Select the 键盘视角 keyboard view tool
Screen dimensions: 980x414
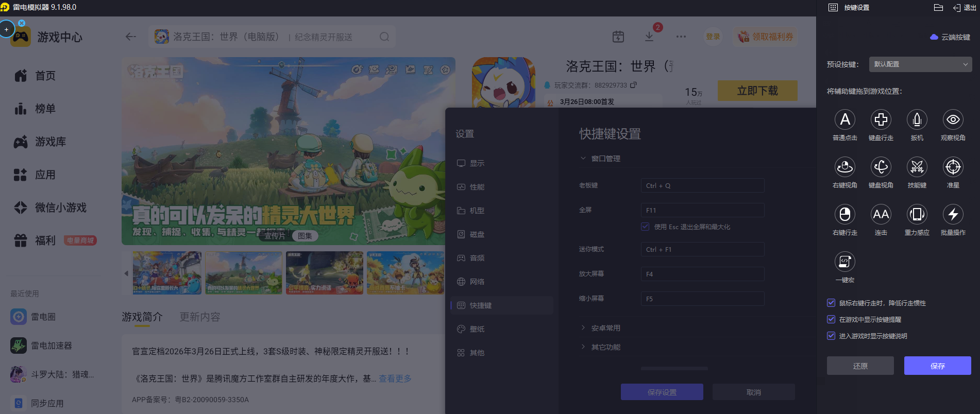[881, 167]
